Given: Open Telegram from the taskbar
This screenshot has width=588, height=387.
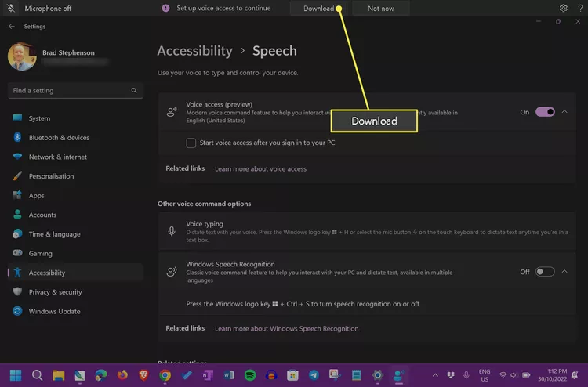Looking at the screenshot, I should [314, 374].
